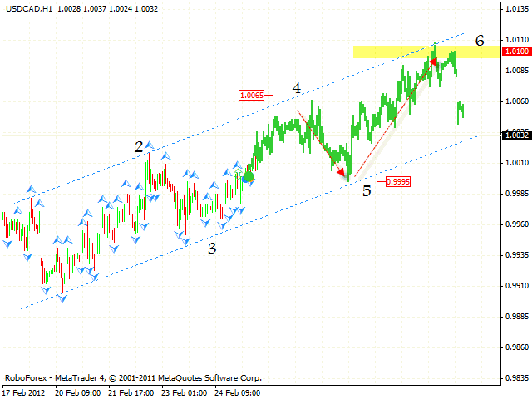Click the 20 Feb 09:00 date label

tap(77, 392)
